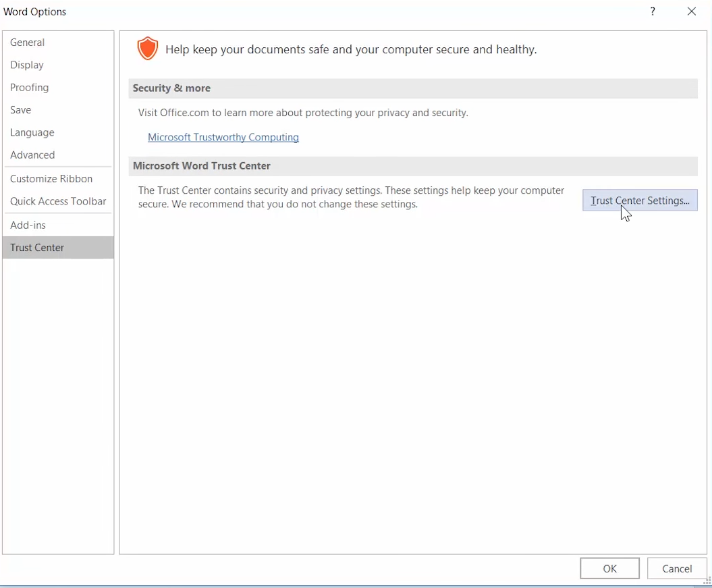Select Display in the sidebar
Image resolution: width=712 pixels, height=588 pixels.
pos(57,65)
